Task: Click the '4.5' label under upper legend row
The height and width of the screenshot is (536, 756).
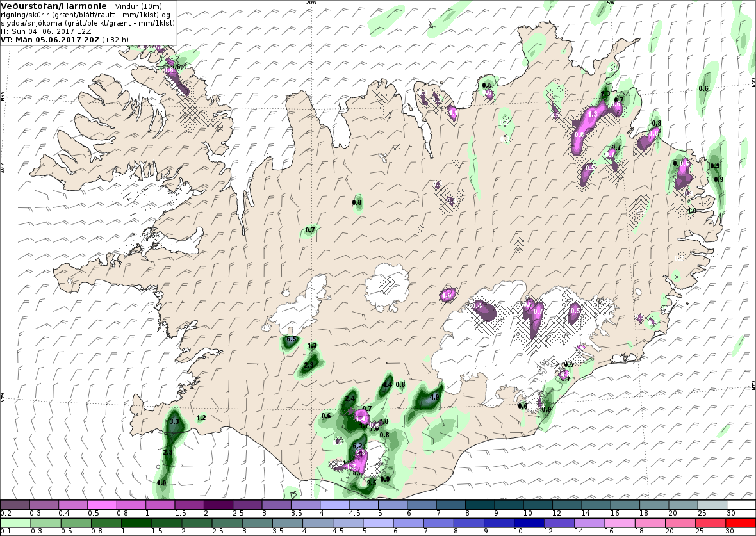Action: pos(354,514)
